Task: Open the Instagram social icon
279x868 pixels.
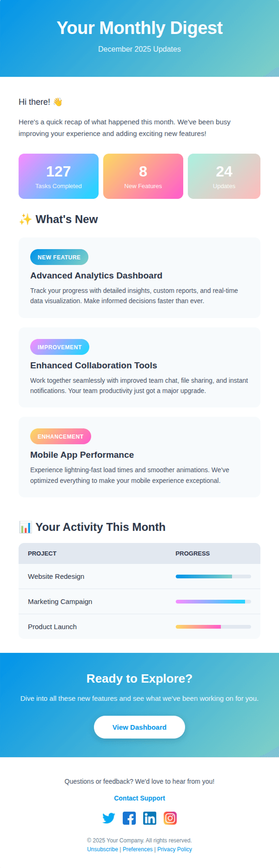Action: coord(170,818)
